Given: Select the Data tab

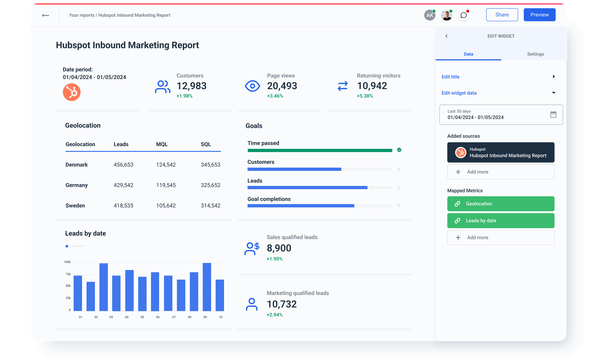Looking at the screenshot, I should [468, 54].
